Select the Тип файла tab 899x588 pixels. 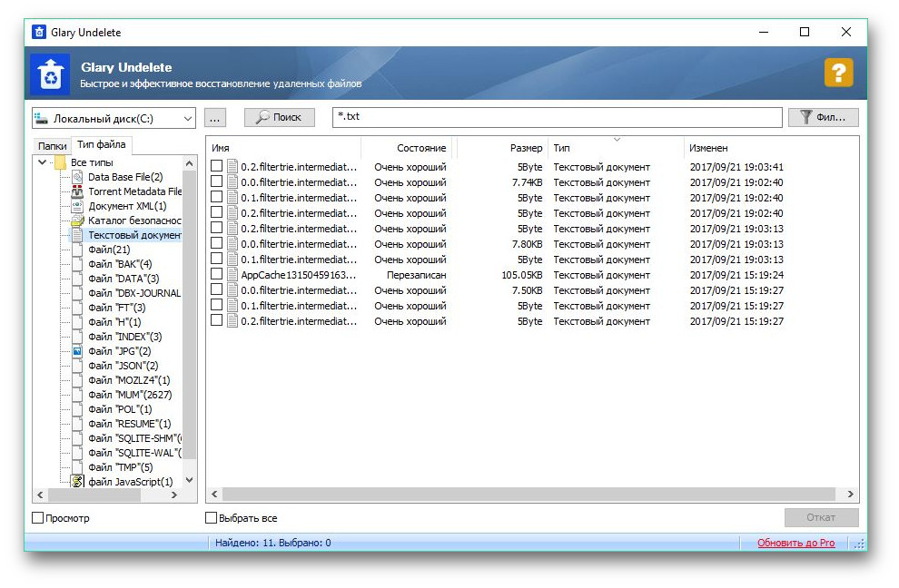[x=101, y=145]
